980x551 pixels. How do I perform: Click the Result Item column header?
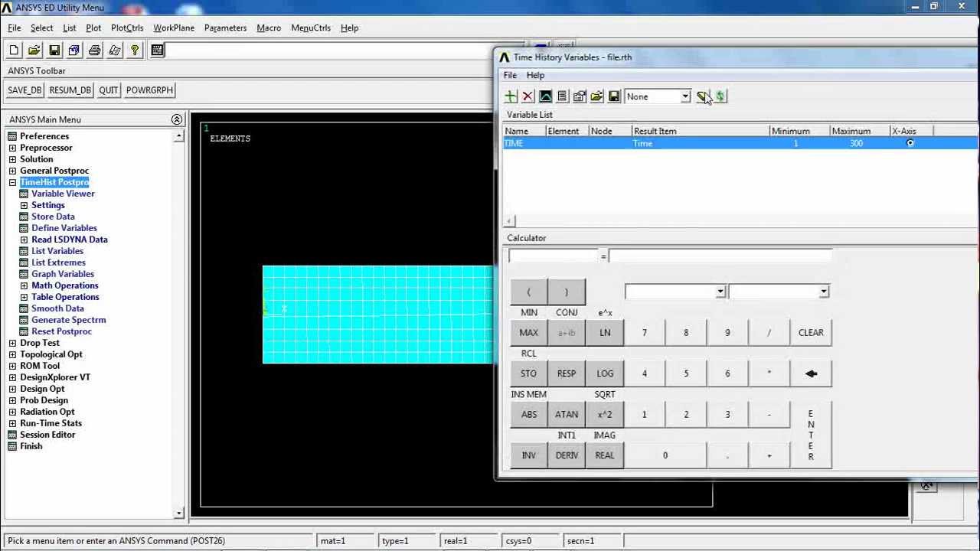tap(700, 131)
